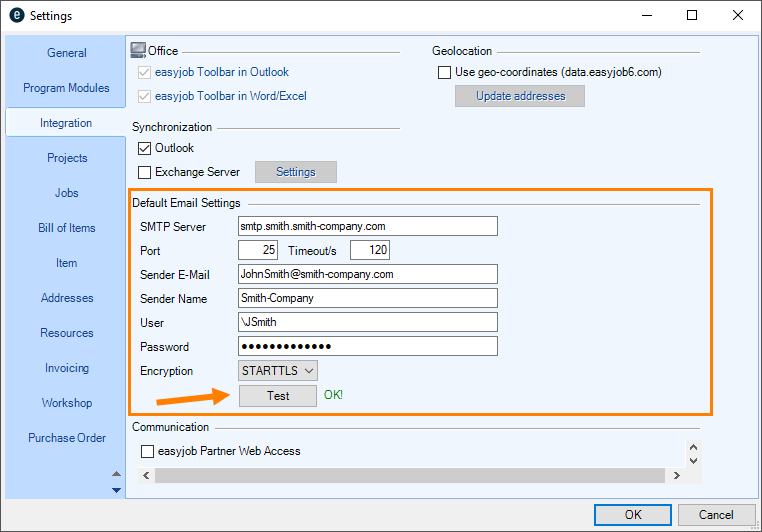Confirm settings with the OK button
762x532 pixels.
(x=632, y=515)
